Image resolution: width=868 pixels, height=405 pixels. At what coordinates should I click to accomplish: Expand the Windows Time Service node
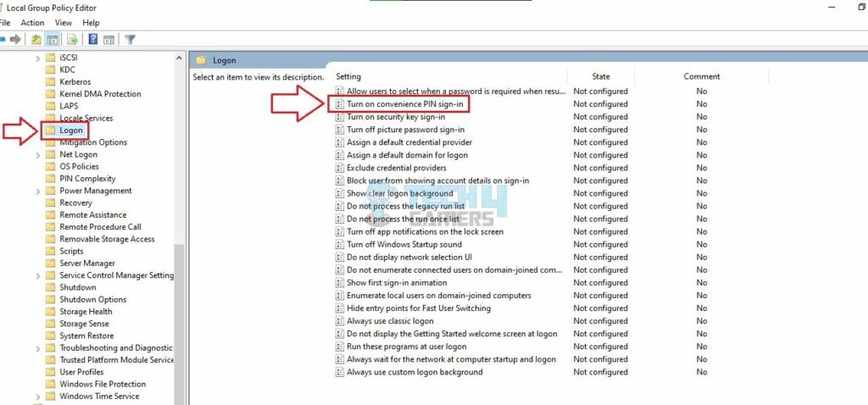tap(37, 397)
